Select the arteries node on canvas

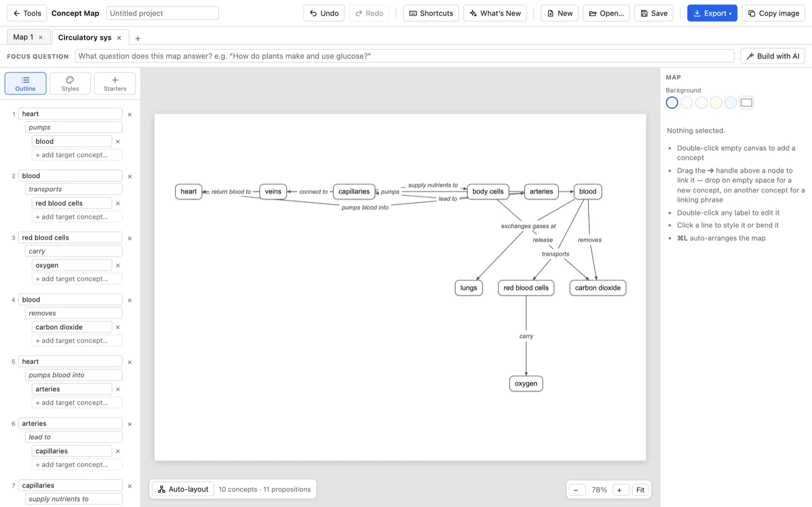click(x=541, y=192)
